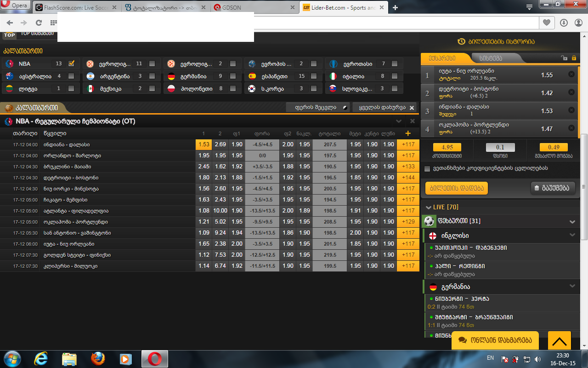The image size is (588, 368).
Task: Click the yellow plus icon in odds header
Action: tap(408, 133)
